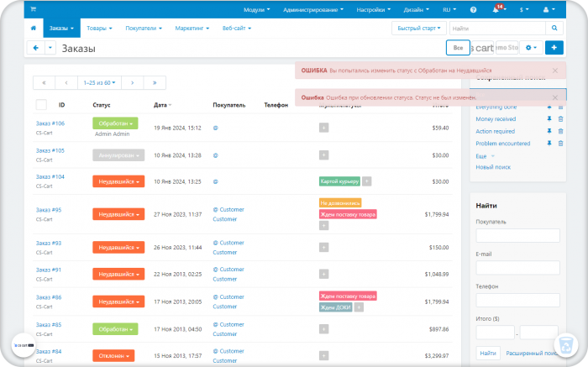The image size is (588, 367).
Task: Open the Обработан status dropdown for order #85
Action: [115, 329]
